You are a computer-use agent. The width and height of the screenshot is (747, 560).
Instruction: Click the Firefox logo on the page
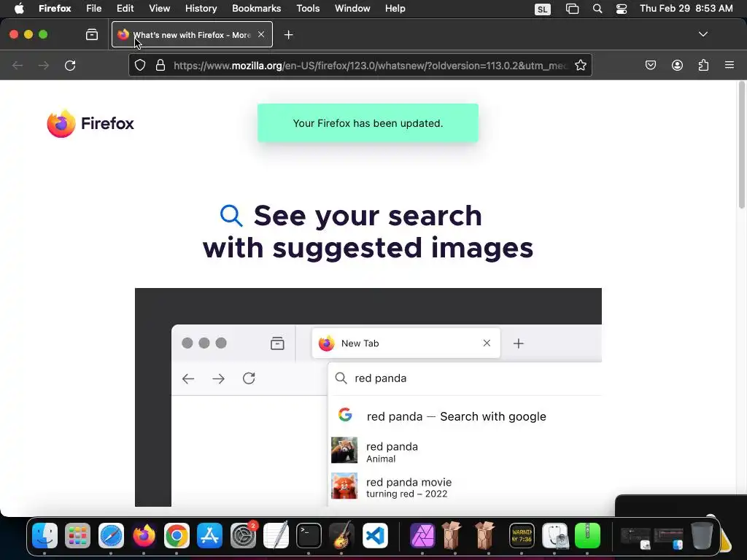pyautogui.click(x=90, y=123)
